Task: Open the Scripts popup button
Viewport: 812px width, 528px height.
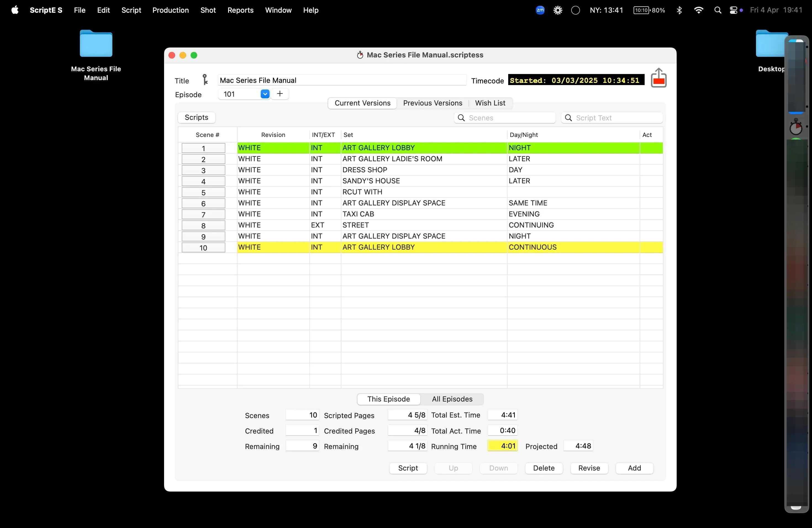Action: (196, 117)
